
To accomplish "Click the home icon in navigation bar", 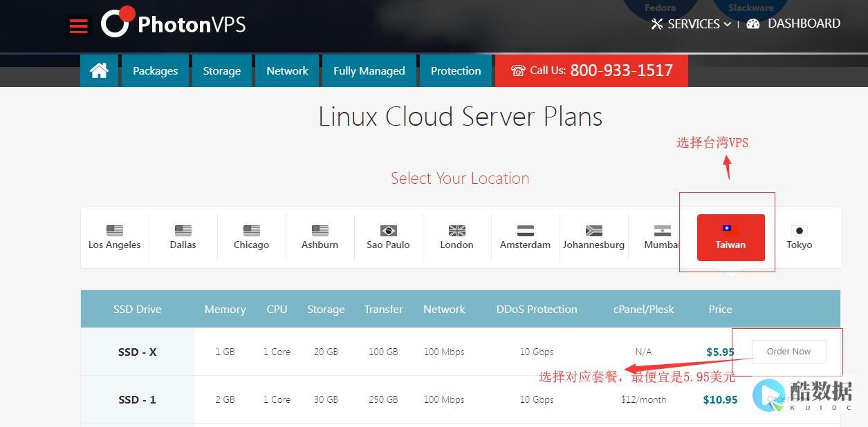I will pos(99,70).
